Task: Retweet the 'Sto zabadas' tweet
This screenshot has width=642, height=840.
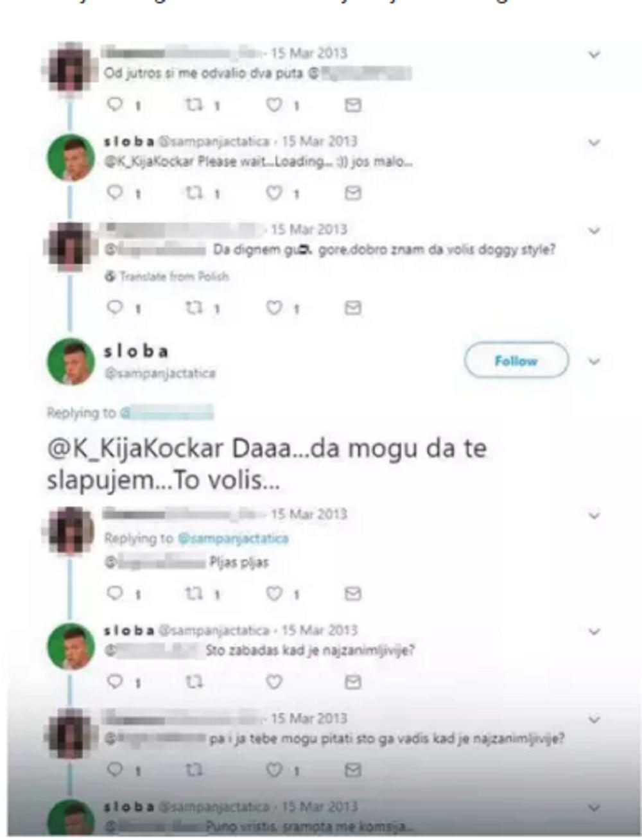Action: (x=195, y=681)
